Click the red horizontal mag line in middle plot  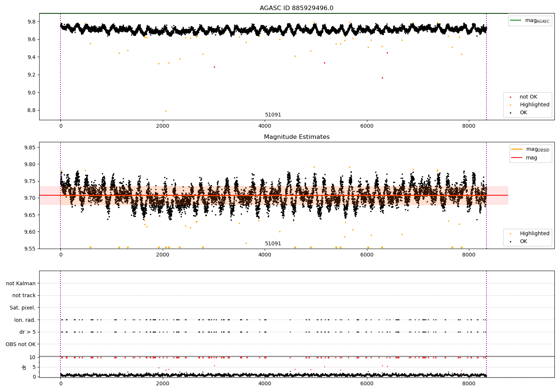click(274, 195)
